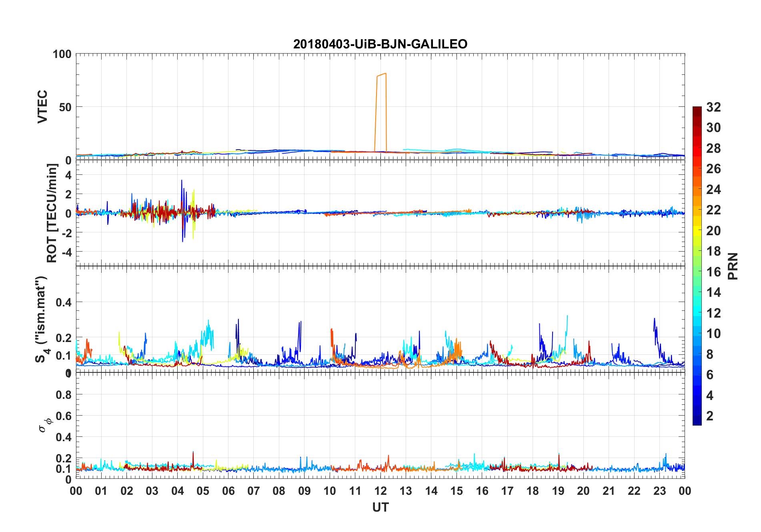Click UT axis tick "19"

[x=558, y=491]
